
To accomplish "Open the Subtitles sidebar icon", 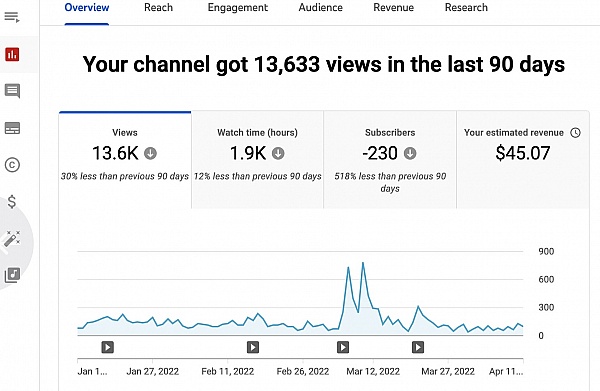I will pos(12,128).
